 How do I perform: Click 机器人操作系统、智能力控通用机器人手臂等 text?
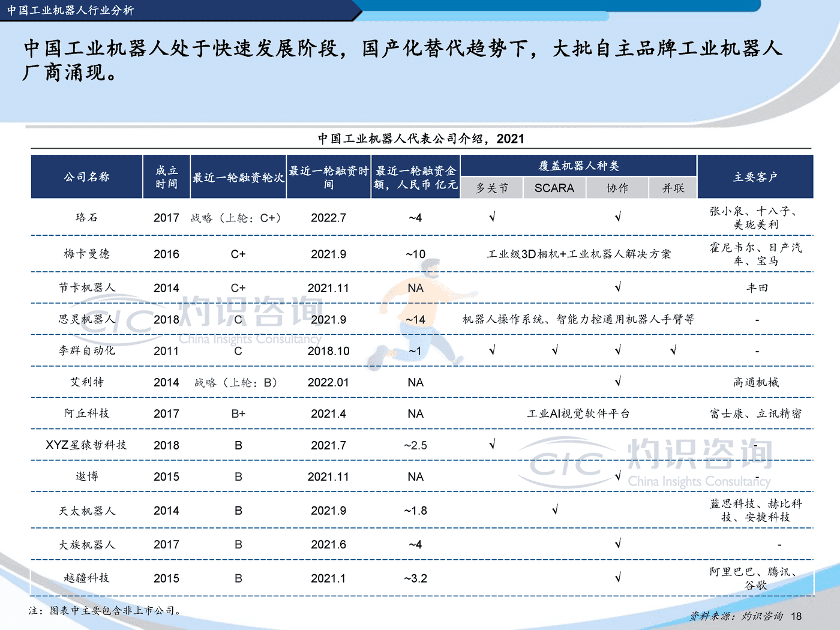[x=578, y=319]
